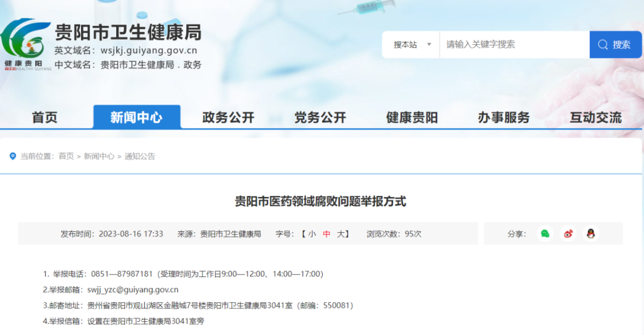
Task: Click the WeChat share icon
Action: (x=545, y=233)
